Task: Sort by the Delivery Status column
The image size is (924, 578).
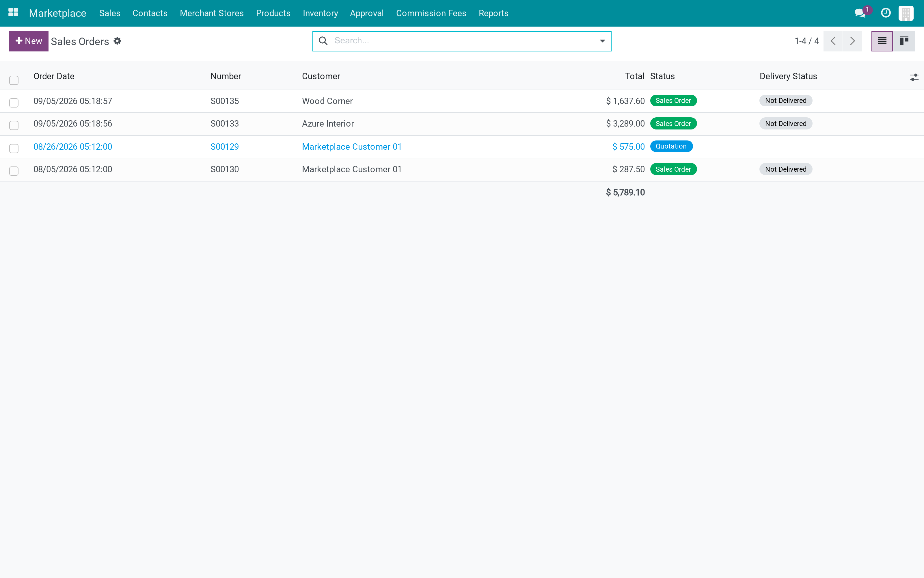Action: 788,76
